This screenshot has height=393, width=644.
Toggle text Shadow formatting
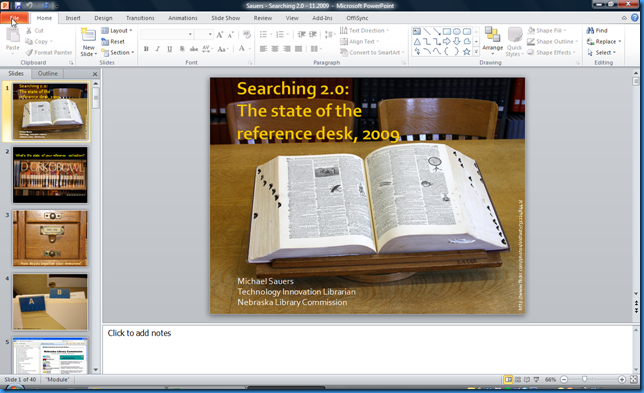pyautogui.click(x=182, y=49)
